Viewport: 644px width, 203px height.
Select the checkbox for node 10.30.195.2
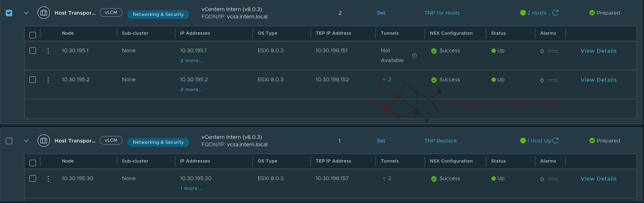pyautogui.click(x=33, y=80)
